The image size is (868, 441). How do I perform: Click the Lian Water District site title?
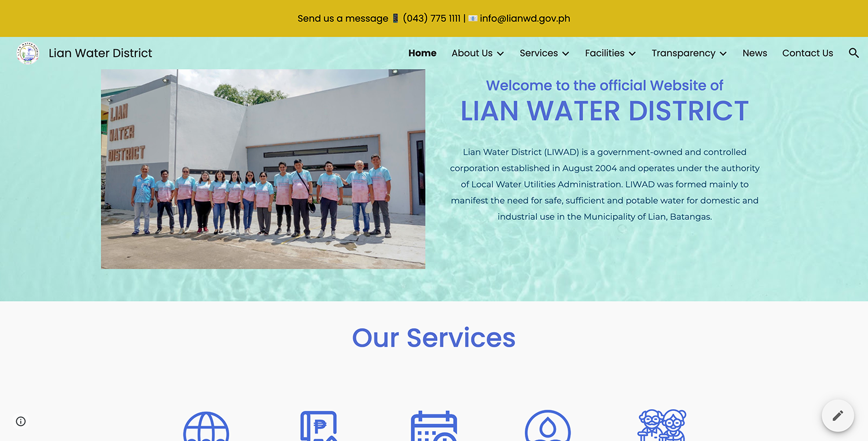(x=100, y=53)
